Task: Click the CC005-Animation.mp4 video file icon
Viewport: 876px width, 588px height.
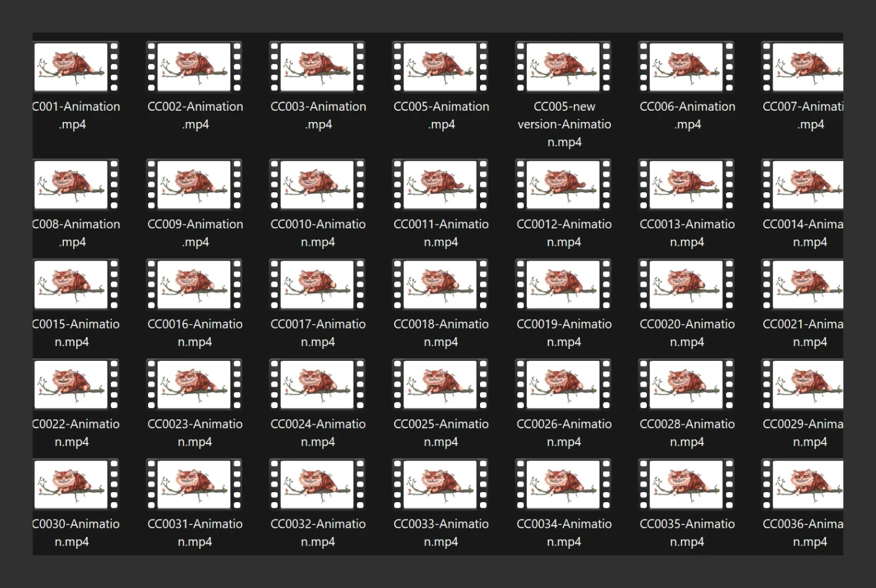Action: click(x=440, y=67)
